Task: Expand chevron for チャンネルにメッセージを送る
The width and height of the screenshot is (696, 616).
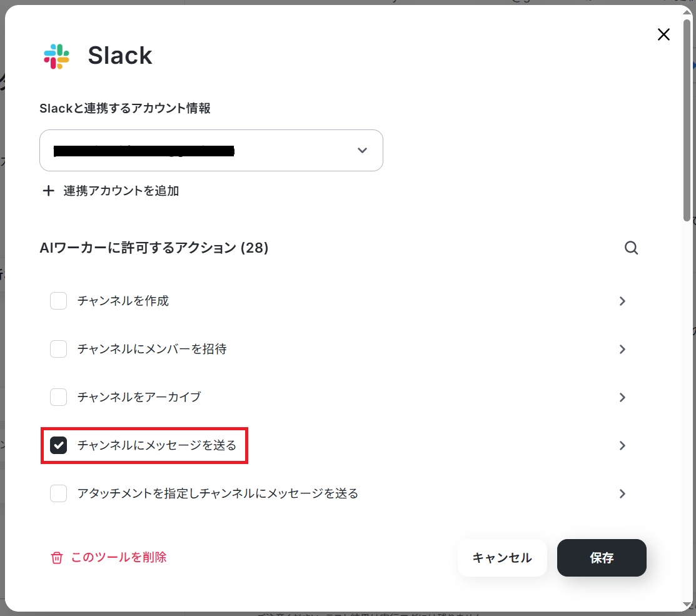Action: point(622,445)
